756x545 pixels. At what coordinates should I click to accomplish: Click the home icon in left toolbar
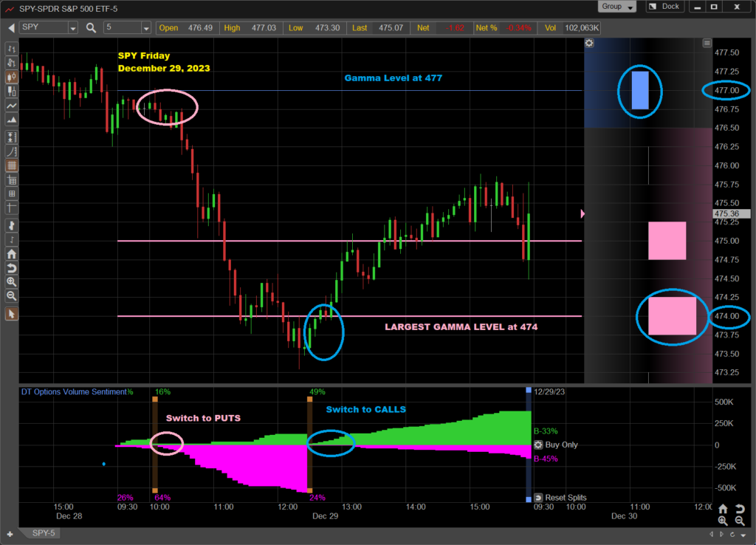coord(11,253)
